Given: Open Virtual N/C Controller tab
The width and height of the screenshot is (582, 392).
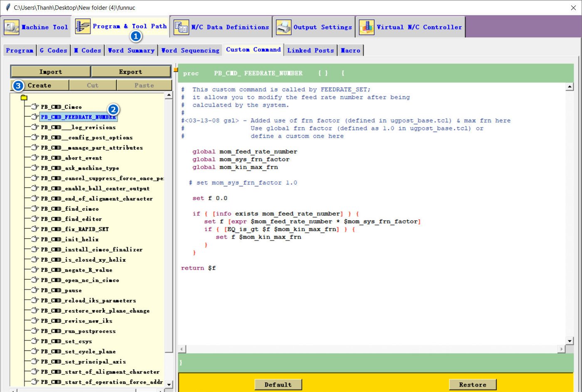Looking at the screenshot, I should pyautogui.click(x=411, y=27).
